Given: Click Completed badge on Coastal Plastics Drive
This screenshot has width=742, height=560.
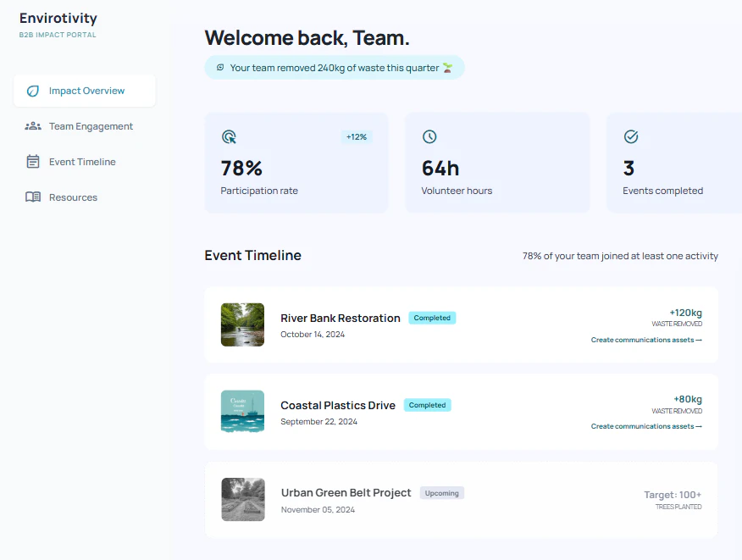Looking at the screenshot, I should point(427,405).
